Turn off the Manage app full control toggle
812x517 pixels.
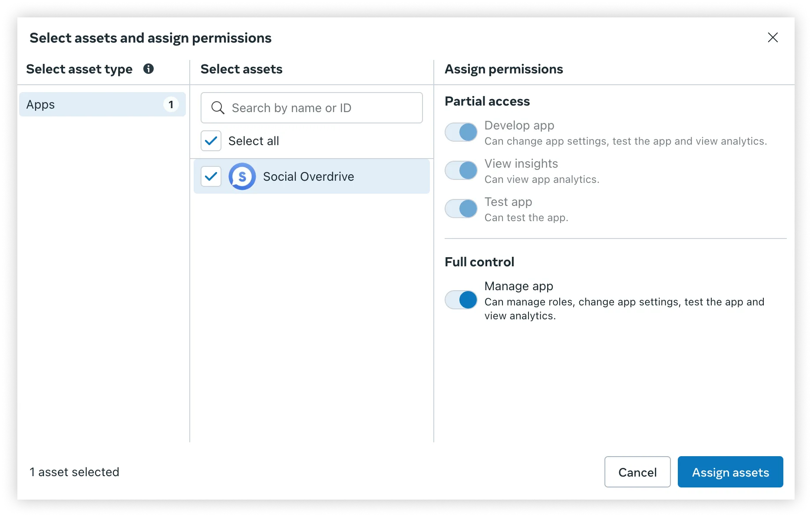tap(461, 300)
